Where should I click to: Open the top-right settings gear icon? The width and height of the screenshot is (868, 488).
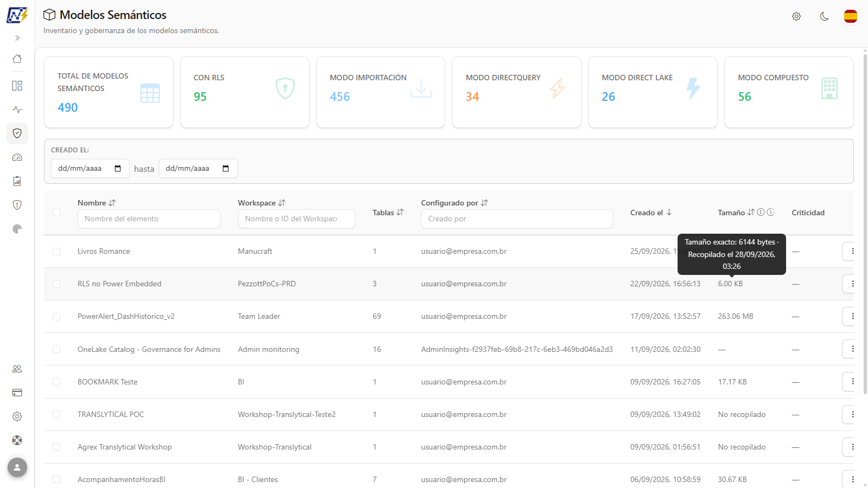pyautogui.click(x=796, y=16)
